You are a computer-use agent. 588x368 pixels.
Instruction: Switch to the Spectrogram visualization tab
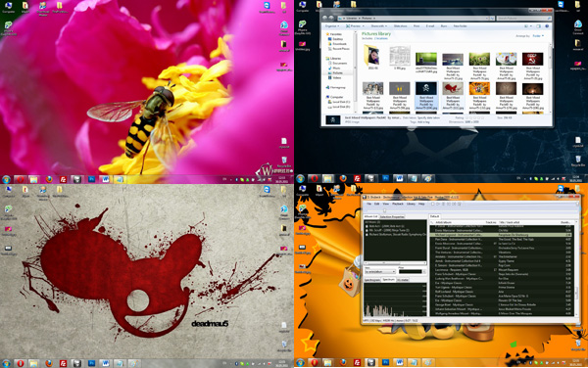[x=372, y=280]
